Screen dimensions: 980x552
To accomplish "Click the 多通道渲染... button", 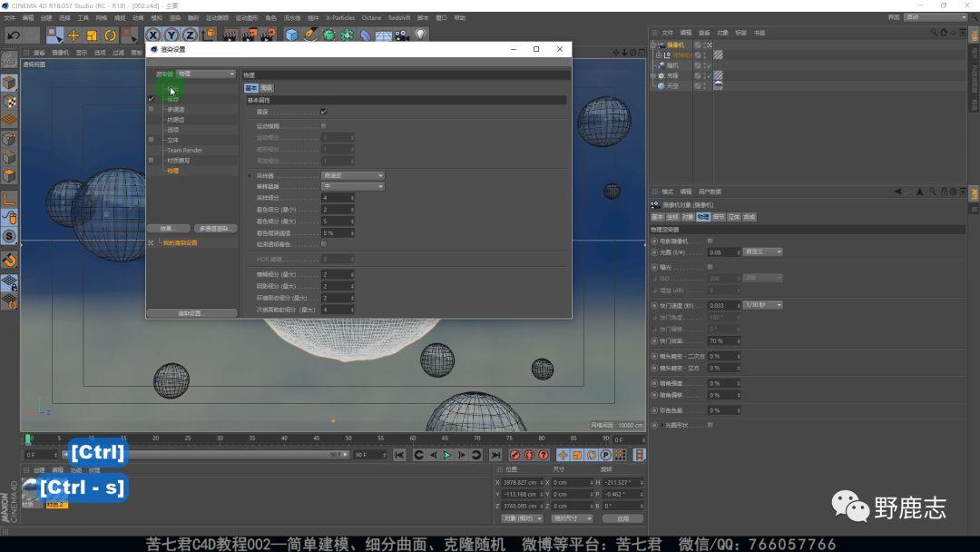I will click(x=215, y=229).
